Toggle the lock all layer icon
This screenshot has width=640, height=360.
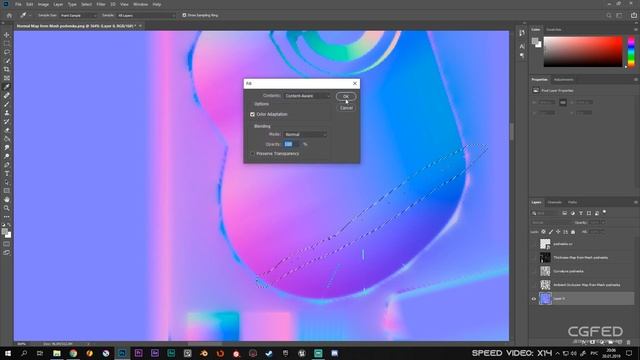click(x=573, y=232)
